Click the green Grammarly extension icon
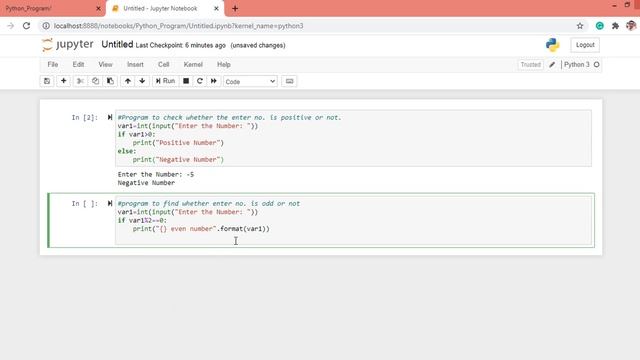 point(600,26)
